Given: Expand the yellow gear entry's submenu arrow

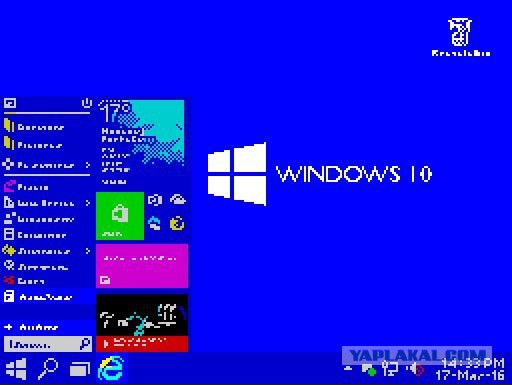Looking at the screenshot, I should (88, 251).
